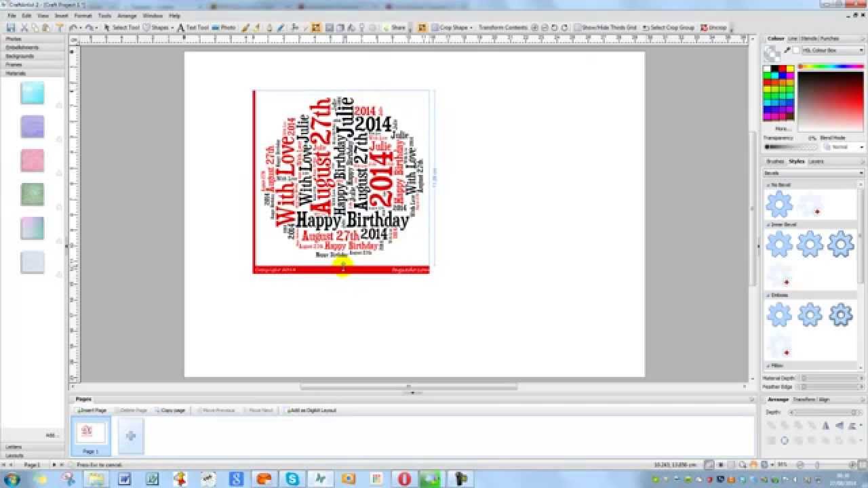Switch to the Align tab
868x488 pixels.
tap(825, 400)
